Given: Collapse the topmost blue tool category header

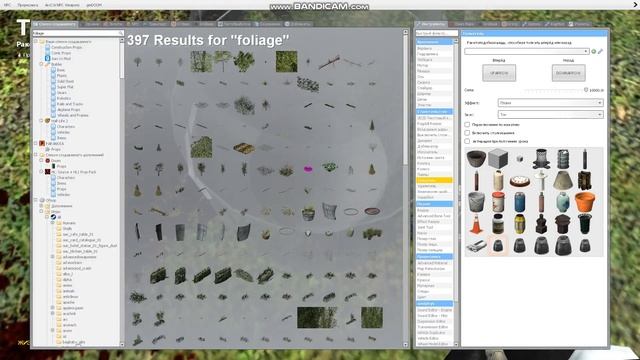Looking at the screenshot, I should tap(434, 42).
